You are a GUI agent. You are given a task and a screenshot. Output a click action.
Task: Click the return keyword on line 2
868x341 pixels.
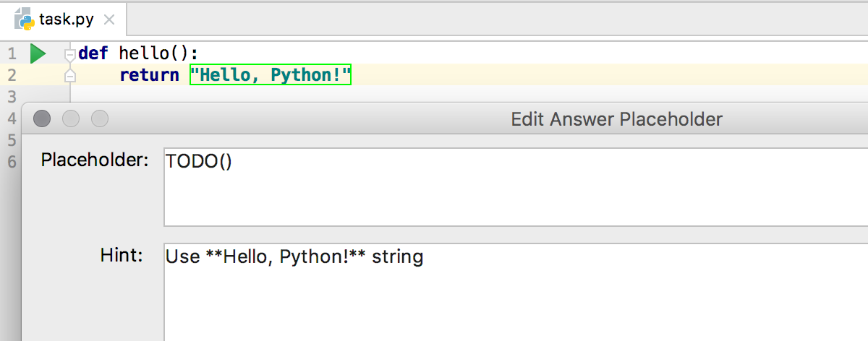click(149, 74)
